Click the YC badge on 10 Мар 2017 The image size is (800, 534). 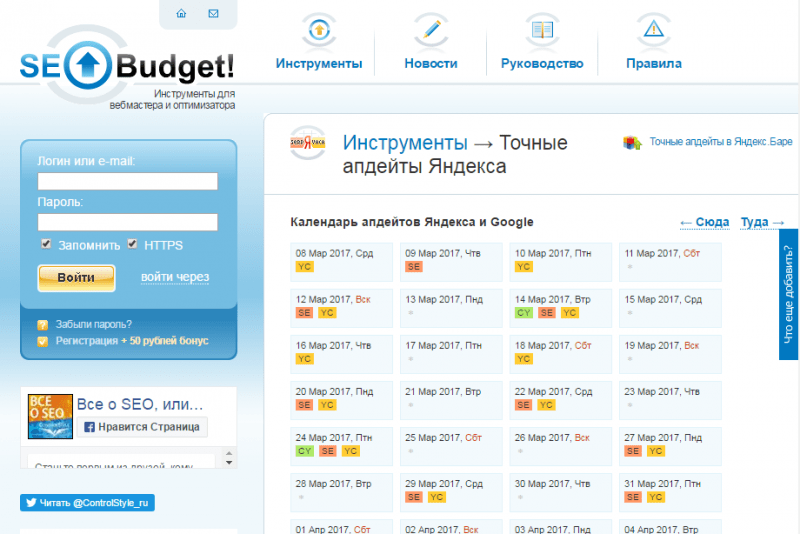(x=523, y=266)
